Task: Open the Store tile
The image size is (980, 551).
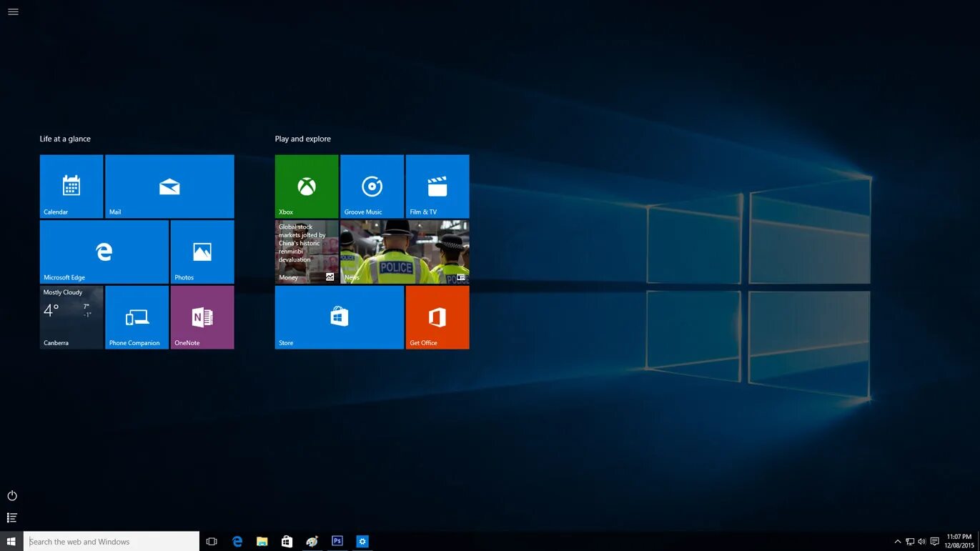Action: 340,317
